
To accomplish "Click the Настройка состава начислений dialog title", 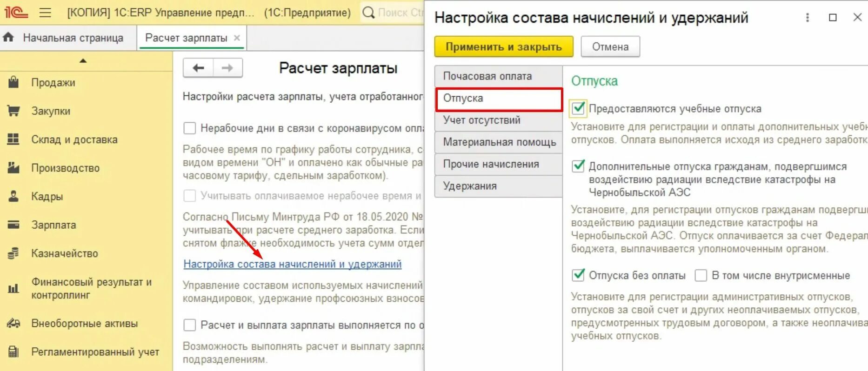I will tap(591, 18).
